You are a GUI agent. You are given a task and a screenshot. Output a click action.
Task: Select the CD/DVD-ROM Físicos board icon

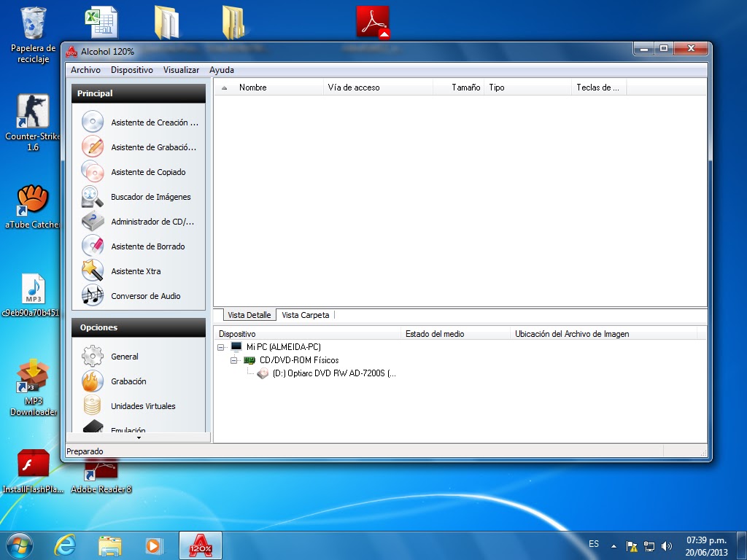click(249, 360)
